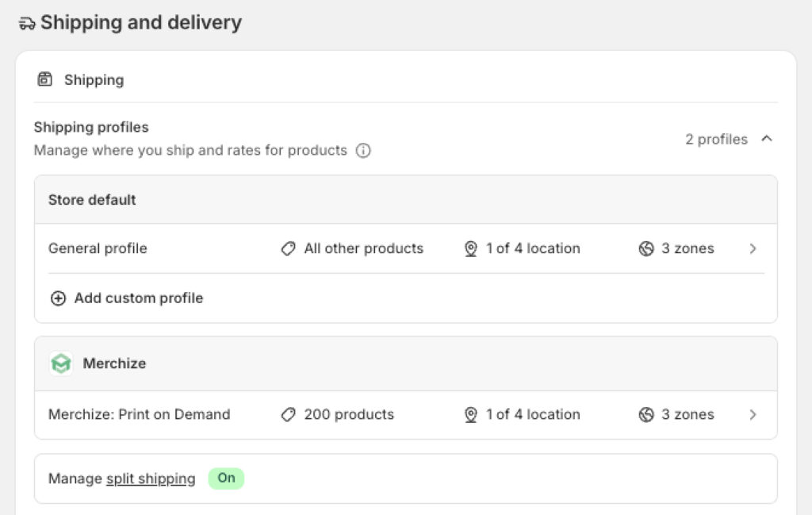Collapse the 2 profiles list with chevron
Screen dimensions: 812x515
767,139
